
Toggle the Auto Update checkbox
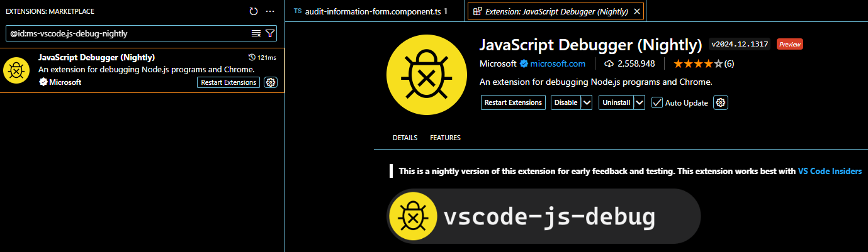pos(657,102)
